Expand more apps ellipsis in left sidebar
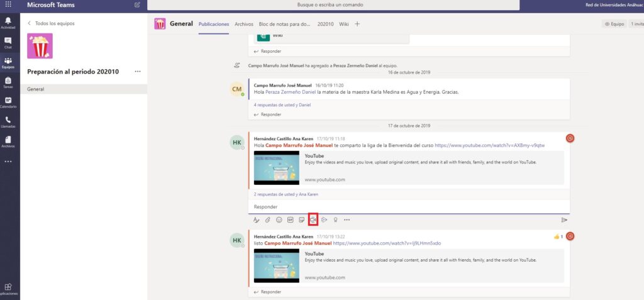Image resolution: width=644 pixels, height=300 pixels. pyautogui.click(x=8, y=162)
